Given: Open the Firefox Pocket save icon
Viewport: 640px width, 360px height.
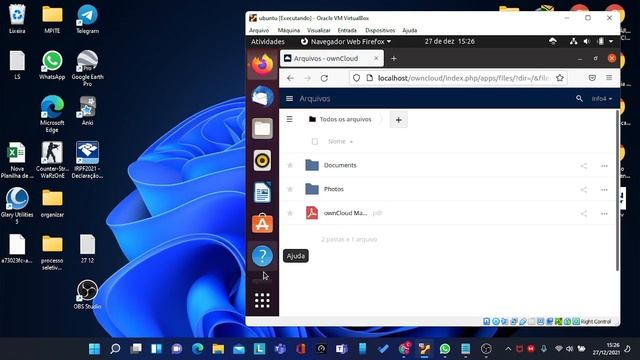Looking at the screenshot, I should pyautogui.click(x=592, y=78).
